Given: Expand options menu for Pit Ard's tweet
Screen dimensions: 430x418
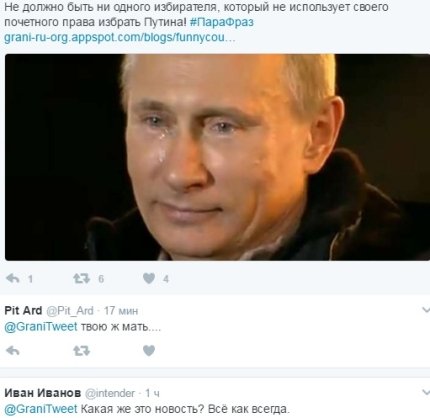Looking at the screenshot, I should [426, 310].
